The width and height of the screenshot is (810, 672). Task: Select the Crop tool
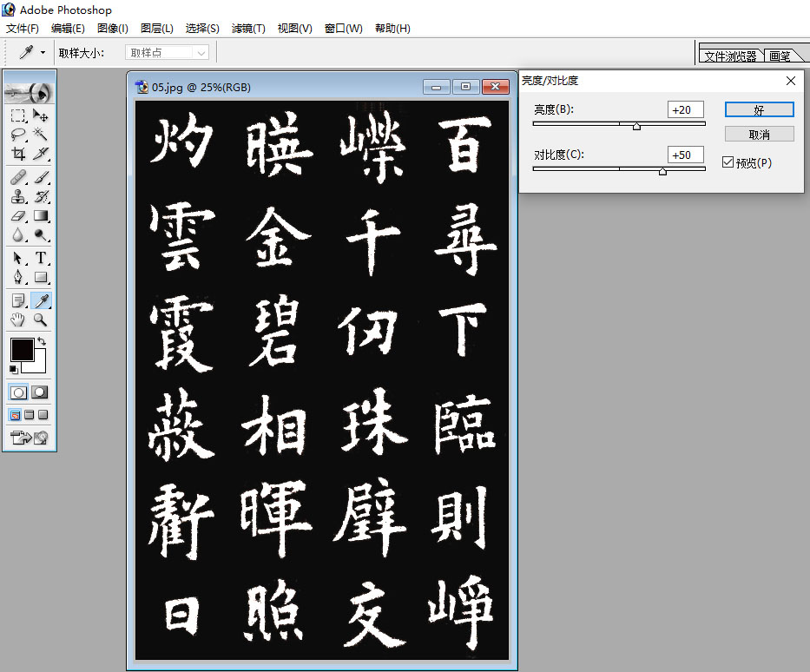[x=17, y=154]
